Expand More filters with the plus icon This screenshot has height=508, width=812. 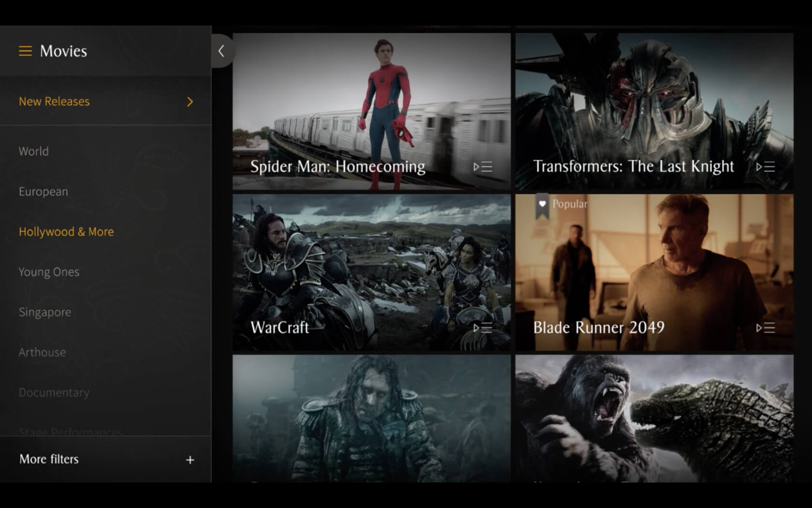coord(190,460)
